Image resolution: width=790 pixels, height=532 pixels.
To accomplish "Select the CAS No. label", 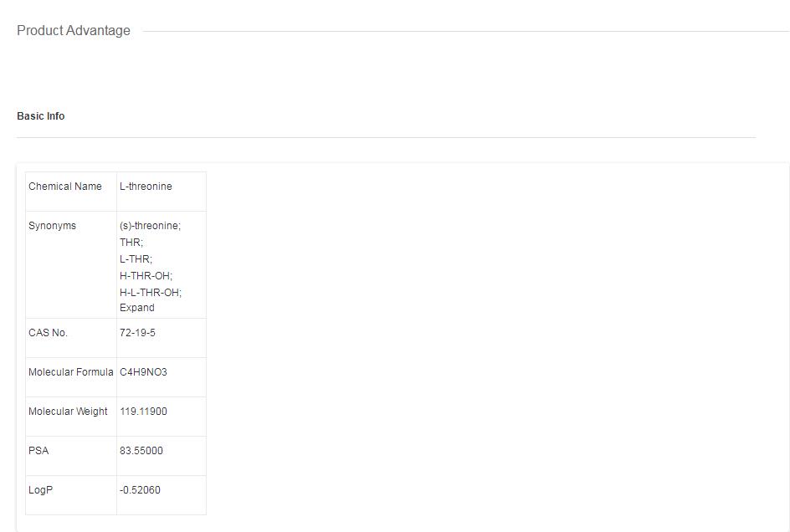I will click(48, 333).
